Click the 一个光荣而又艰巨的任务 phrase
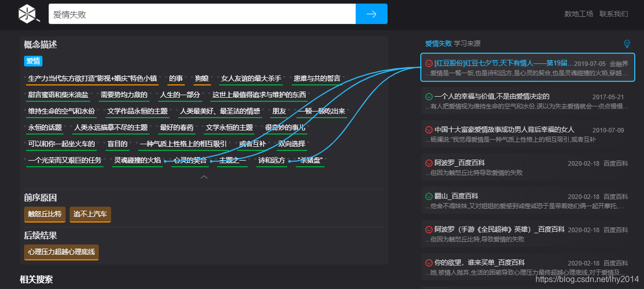 (x=65, y=161)
